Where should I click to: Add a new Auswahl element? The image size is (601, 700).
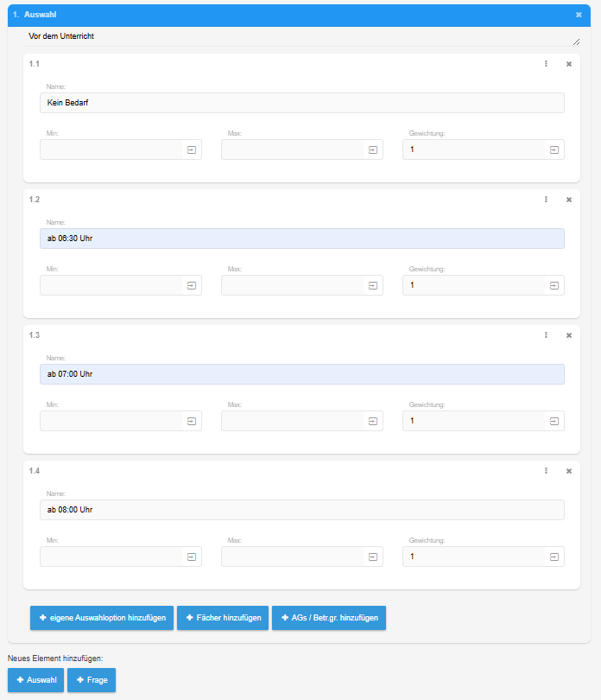[x=35, y=680]
